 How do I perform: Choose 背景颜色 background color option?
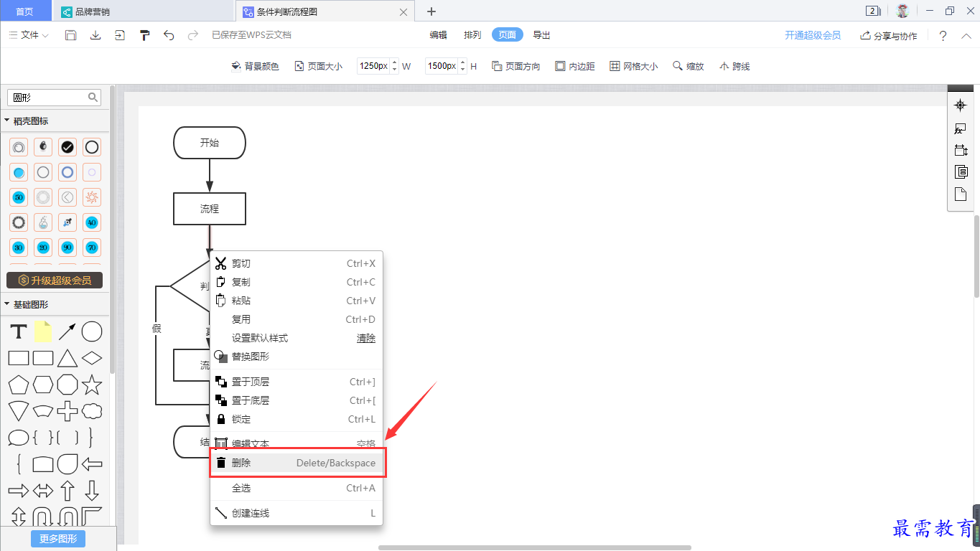(x=255, y=66)
